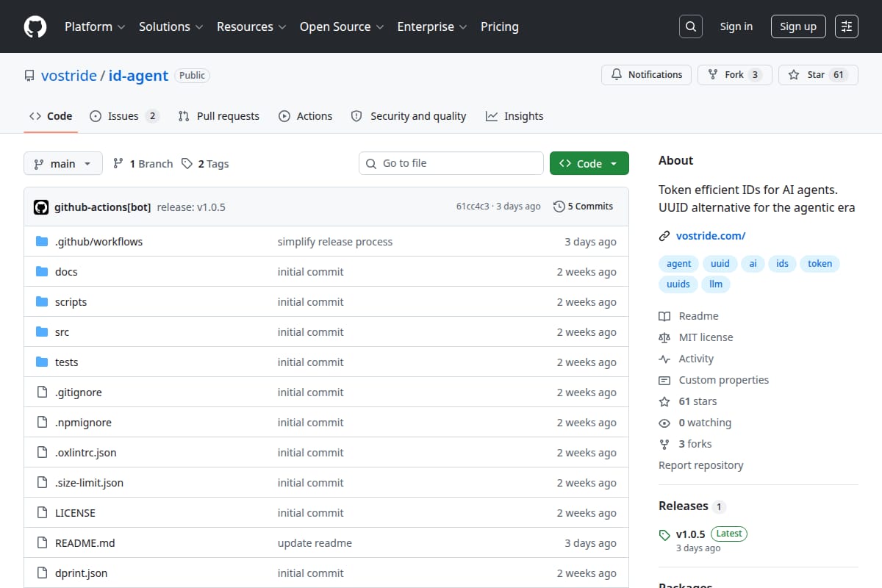The height and width of the screenshot is (588, 882).
Task: Open the Security and quality tab
Action: pos(409,116)
